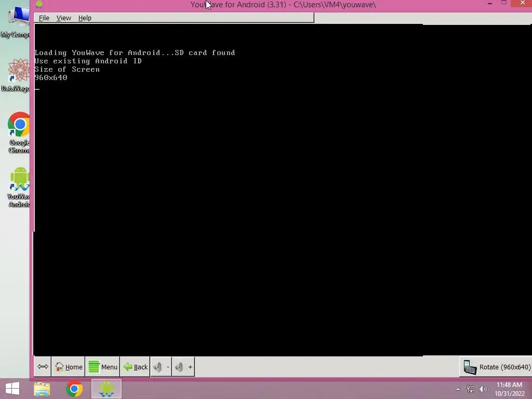Rotate the screen (960x640)

pyautogui.click(x=497, y=367)
